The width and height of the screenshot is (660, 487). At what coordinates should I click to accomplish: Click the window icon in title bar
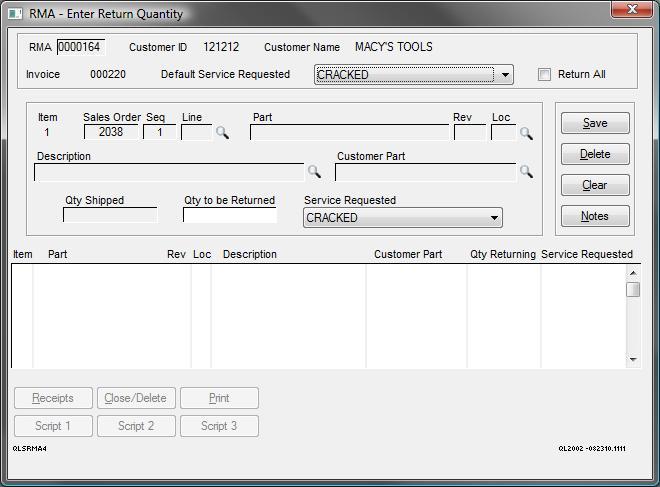click(x=16, y=14)
